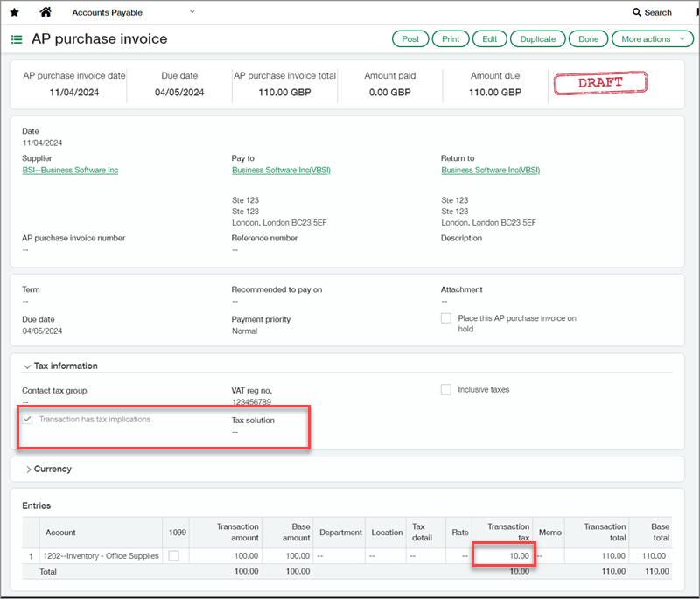This screenshot has width=700, height=599.
Task: Click Done to finish
Action: point(588,38)
